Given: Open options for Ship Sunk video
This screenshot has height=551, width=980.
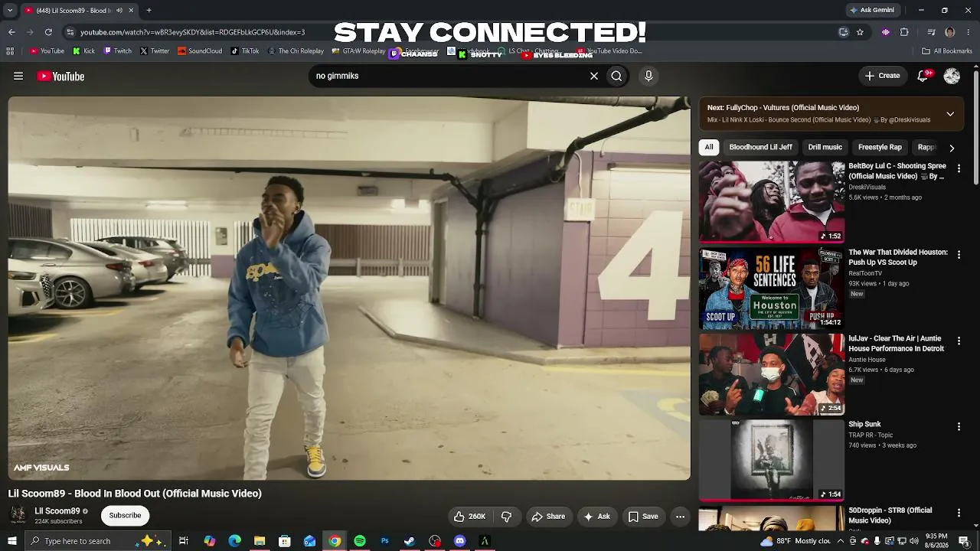Looking at the screenshot, I should pos(959,426).
